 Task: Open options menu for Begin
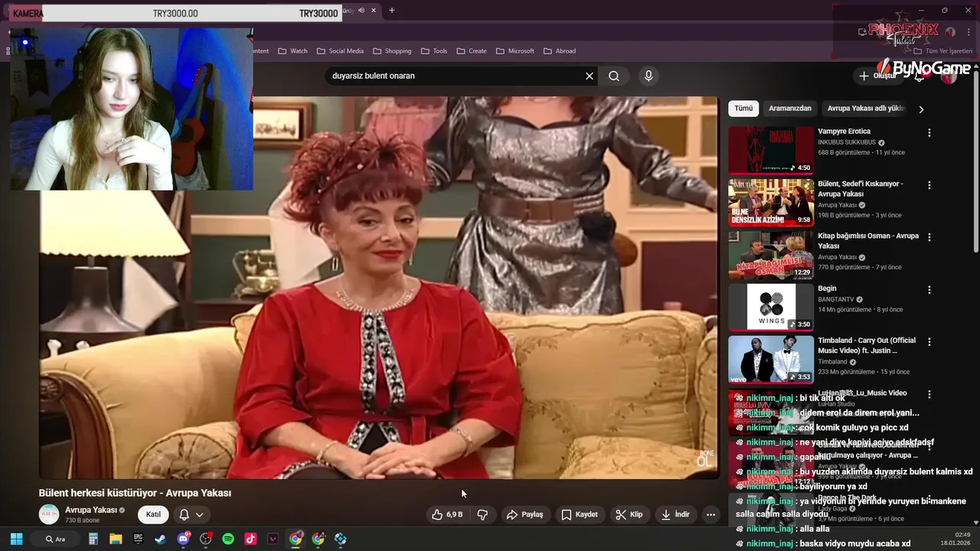(x=929, y=290)
